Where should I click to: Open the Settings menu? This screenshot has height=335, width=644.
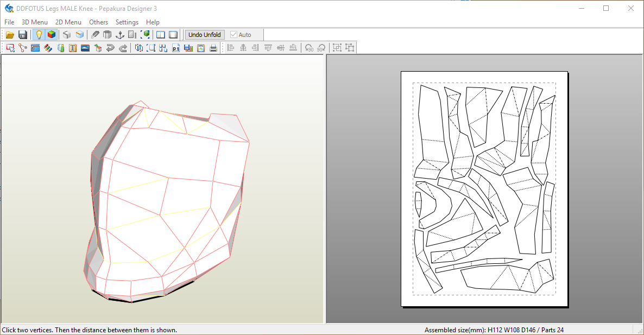click(127, 22)
